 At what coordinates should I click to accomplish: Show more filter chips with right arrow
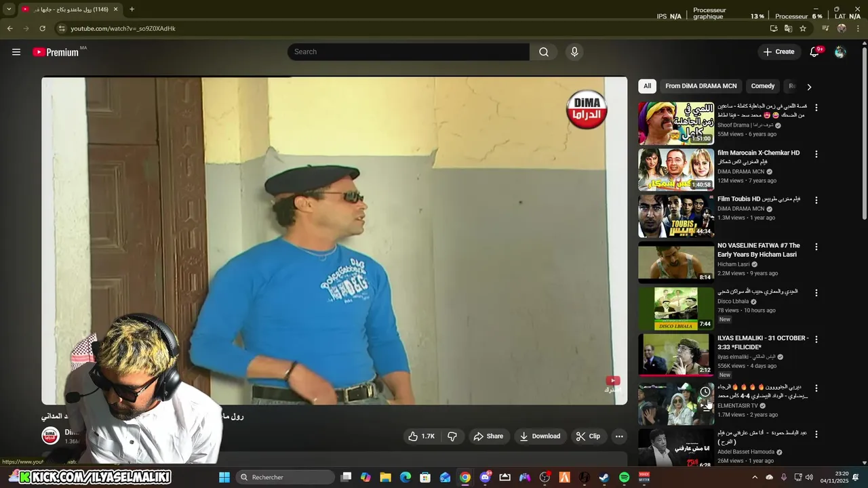coord(809,87)
